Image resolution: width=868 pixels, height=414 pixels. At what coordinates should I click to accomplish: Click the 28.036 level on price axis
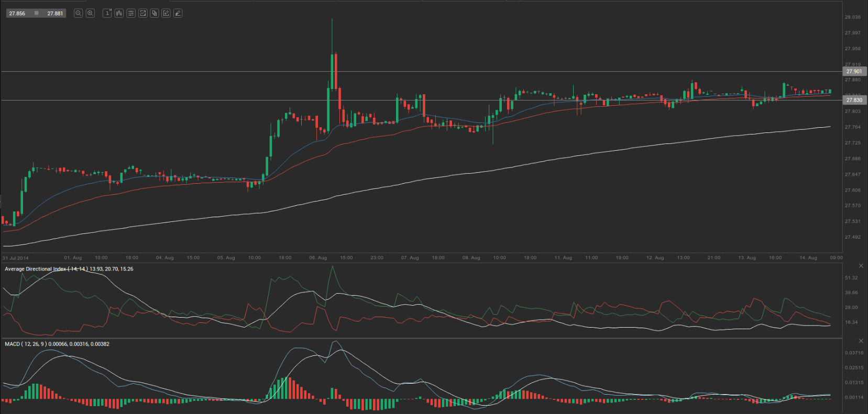point(852,17)
